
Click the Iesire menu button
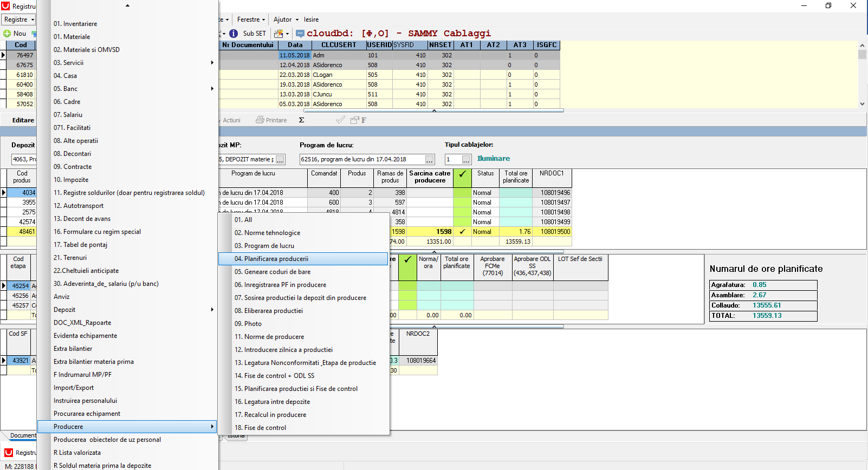(311, 19)
